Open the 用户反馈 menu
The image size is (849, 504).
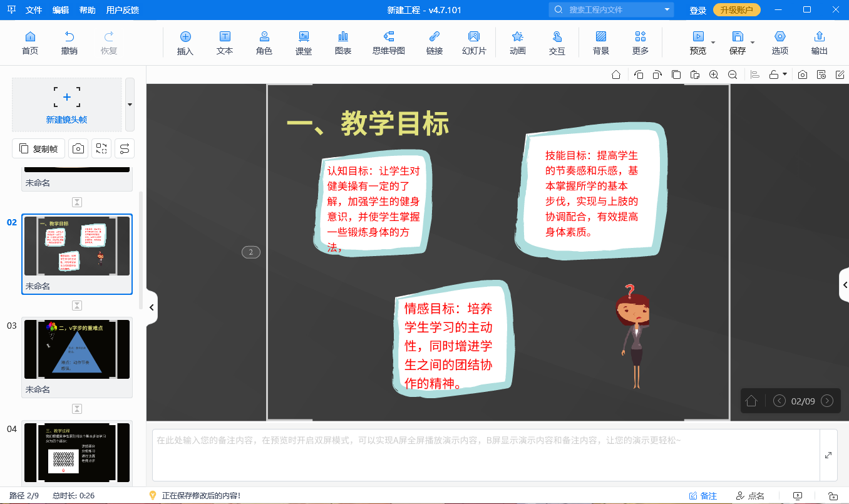[123, 10]
